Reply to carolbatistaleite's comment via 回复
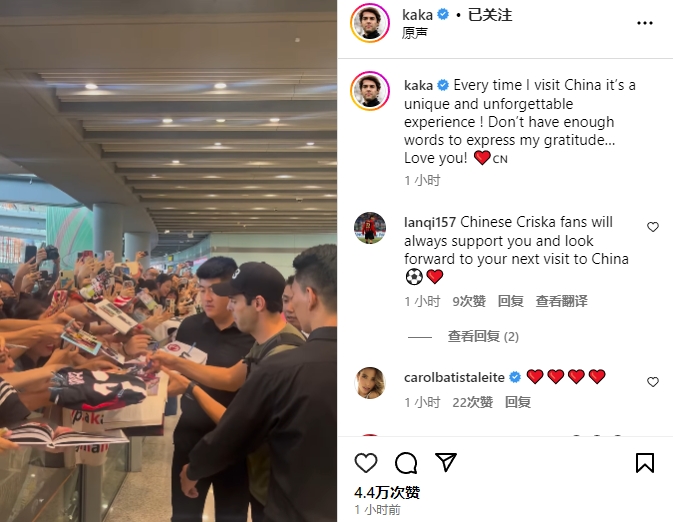This screenshot has height=522, width=673. (x=518, y=402)
